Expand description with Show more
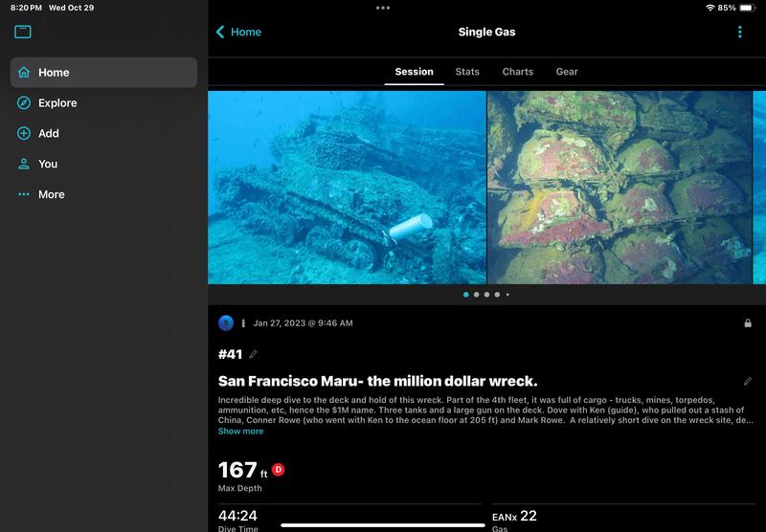The width and height of the screenshot is (766, 532). (x=240, y=431)
